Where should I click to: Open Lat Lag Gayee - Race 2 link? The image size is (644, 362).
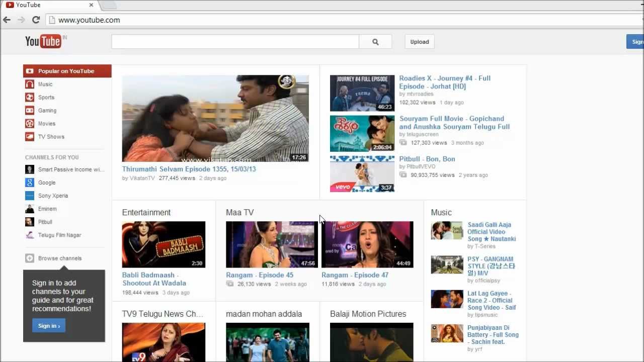tap(492, 301)
